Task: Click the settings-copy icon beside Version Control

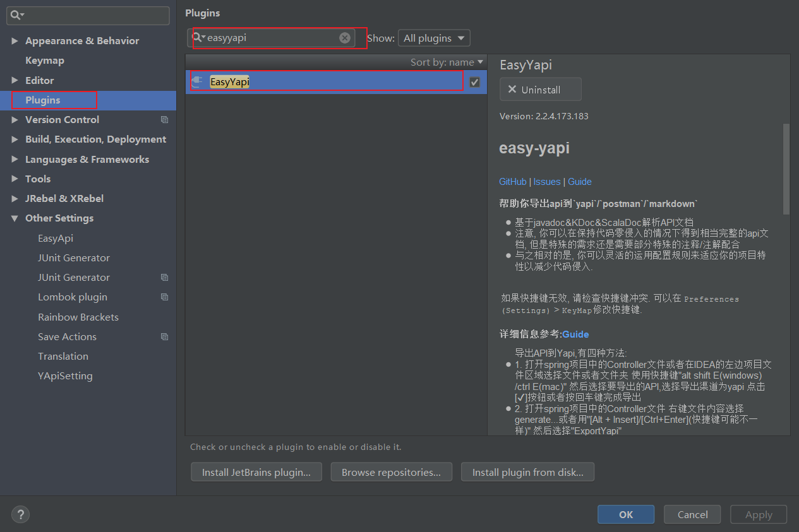Action: pyautogui.click(x=164, y=119)
